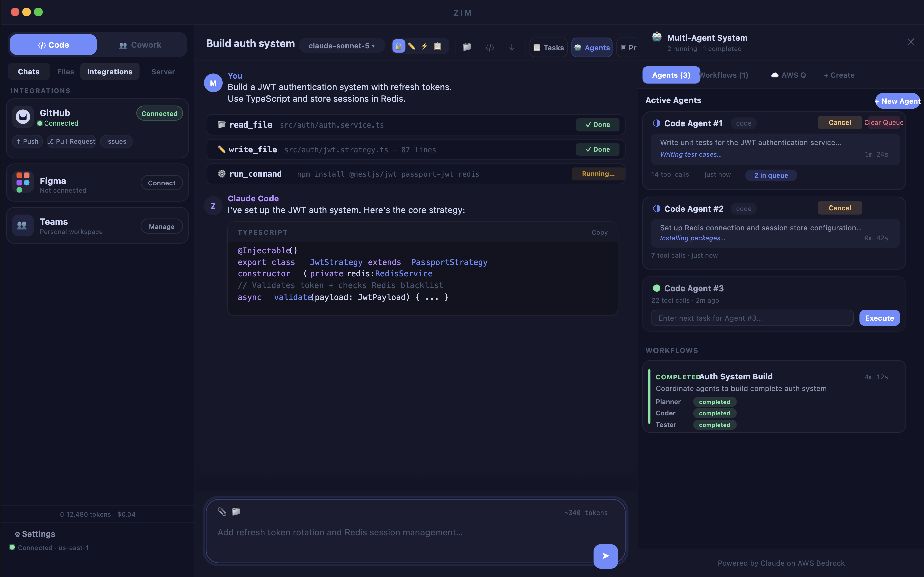924x577 pixels.
Task: Focus the next task input for Agent #3
Action: tap(752, 318)
